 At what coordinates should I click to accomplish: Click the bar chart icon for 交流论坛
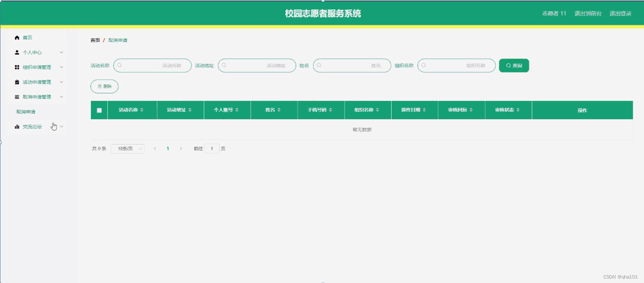[17, 127]
